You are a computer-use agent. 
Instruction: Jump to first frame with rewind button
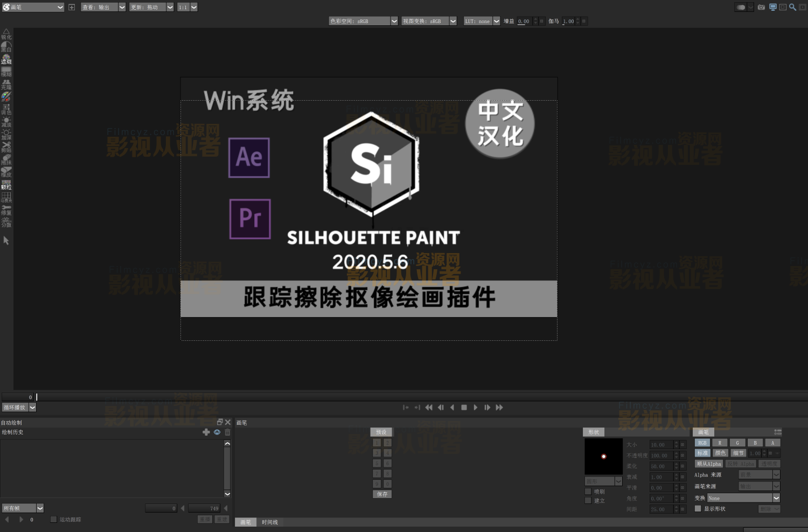click(429, 407)
